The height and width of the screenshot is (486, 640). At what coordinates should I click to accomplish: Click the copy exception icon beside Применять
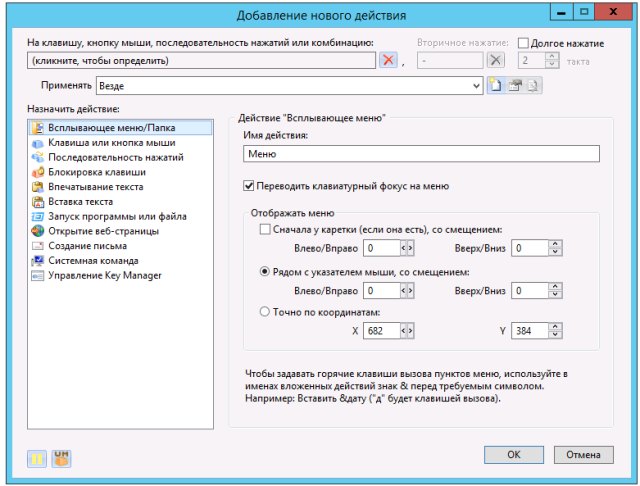(533, 85)
